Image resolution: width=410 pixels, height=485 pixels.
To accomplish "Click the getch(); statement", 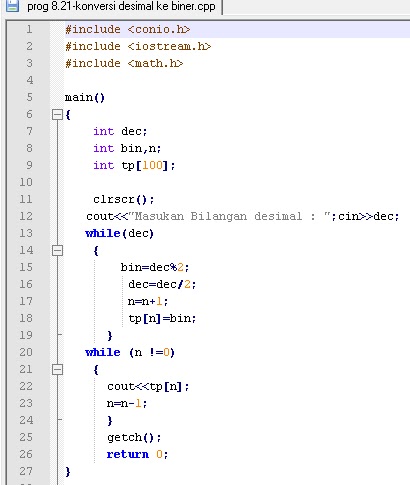I will (x=134, y=437).
